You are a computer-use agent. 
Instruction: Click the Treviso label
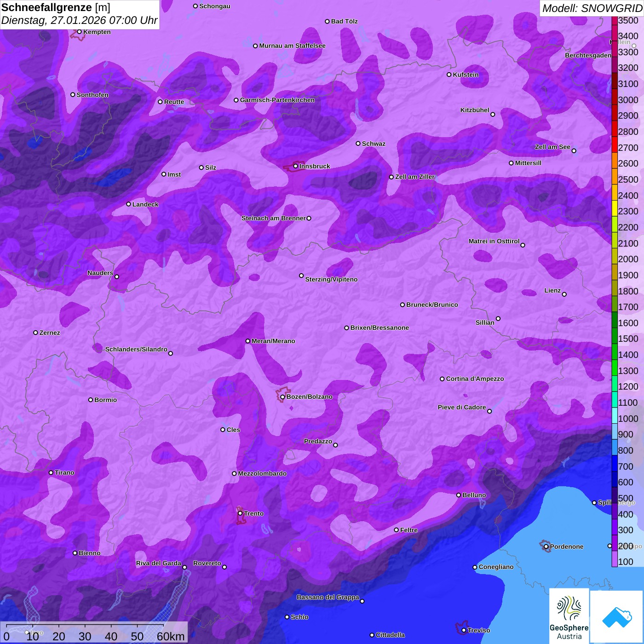[478, 630]
